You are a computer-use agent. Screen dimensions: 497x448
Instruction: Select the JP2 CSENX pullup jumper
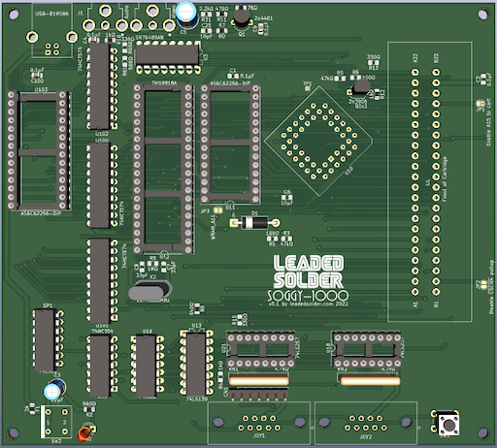tap(484, 285)
